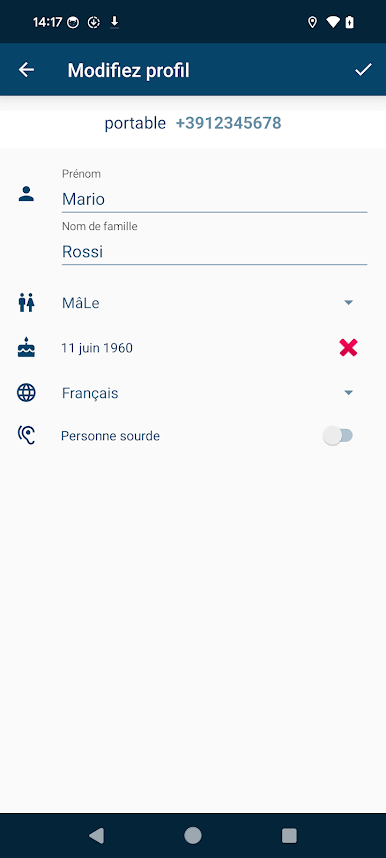The image size is (386, 858).
Task: Expand the MâLe gender dropdown arrow
Action: click(x=348, y=303)
